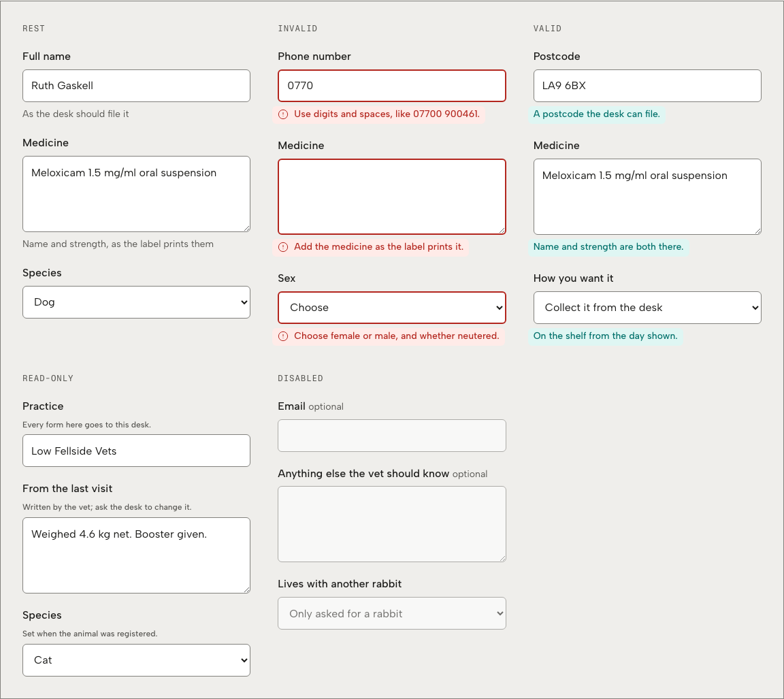Click the alert icon beside the phone number error
Image resolution: width=784 pixels, height=699 pixels.
click(x=283, y=114)
